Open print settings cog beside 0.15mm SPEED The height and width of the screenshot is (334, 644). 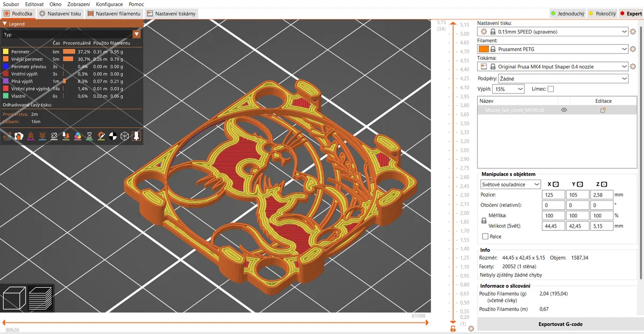(x=633, y=32)
